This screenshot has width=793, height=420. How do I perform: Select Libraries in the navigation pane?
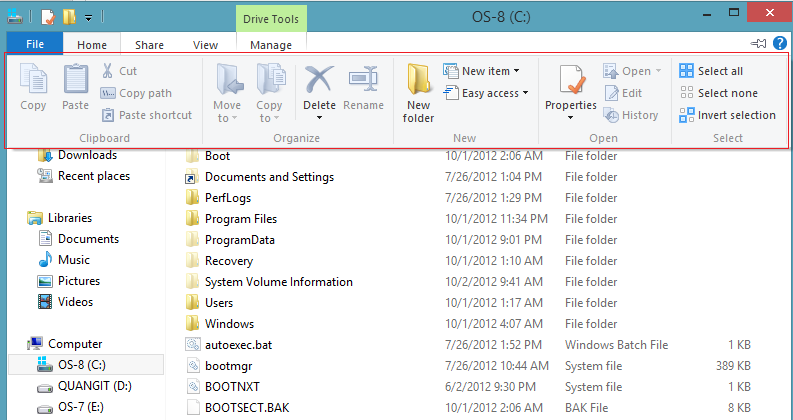[x=60, y=218]
